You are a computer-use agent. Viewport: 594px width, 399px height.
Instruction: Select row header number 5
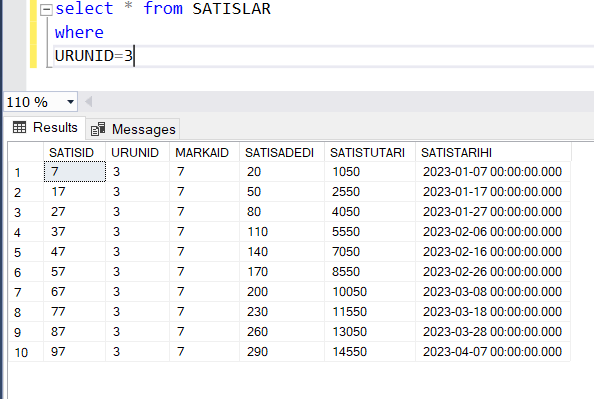point(26,252)
